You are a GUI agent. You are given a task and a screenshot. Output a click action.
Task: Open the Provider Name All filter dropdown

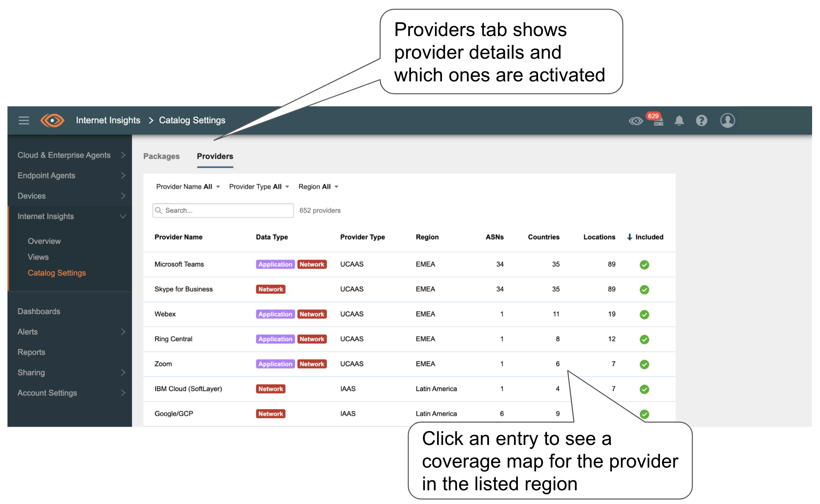coord(188,186)
